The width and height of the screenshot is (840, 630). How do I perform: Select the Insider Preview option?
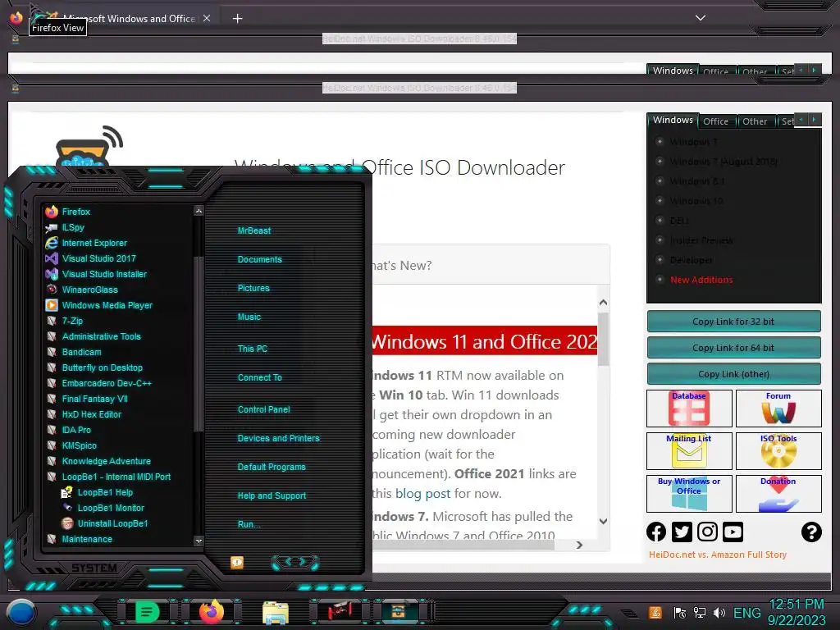[x=660, y=240]
